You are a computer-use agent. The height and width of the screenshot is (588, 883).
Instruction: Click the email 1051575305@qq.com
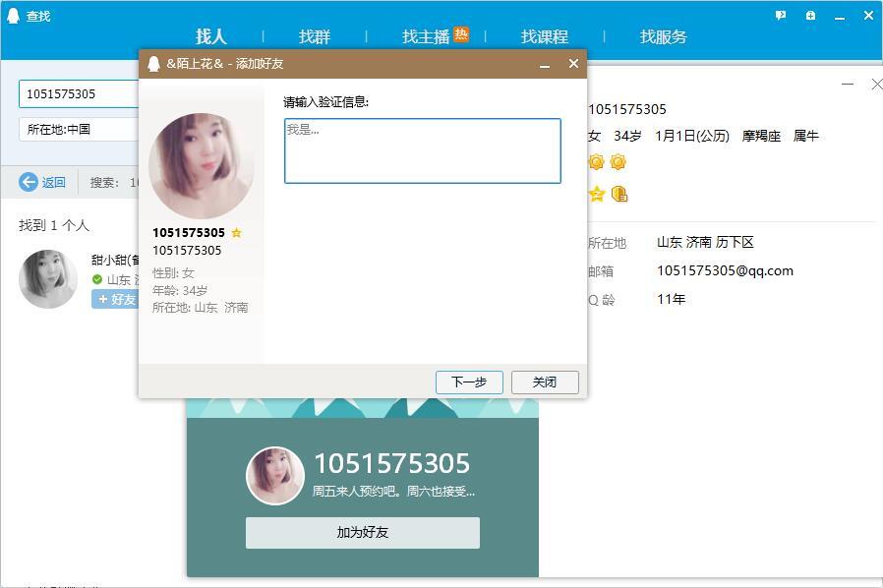pos(725,271)
